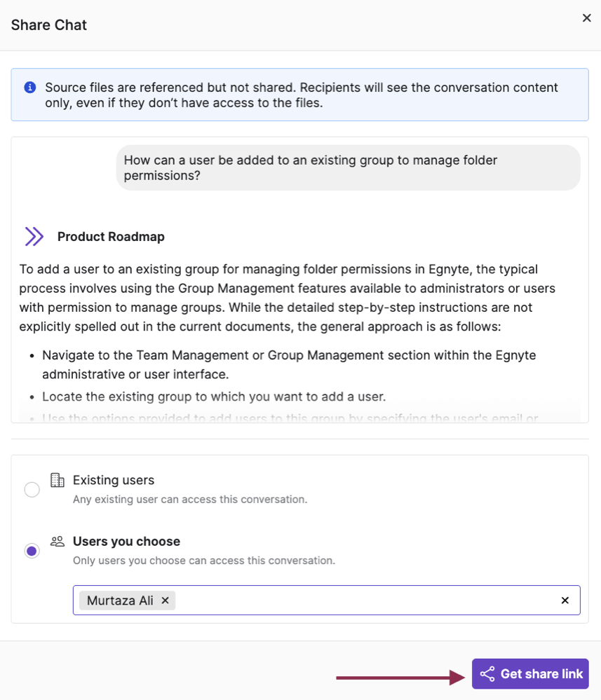Select the "Existing users" radio button
Image resolution: width=601 pixels, height=700 pixels.
[32, 490]
